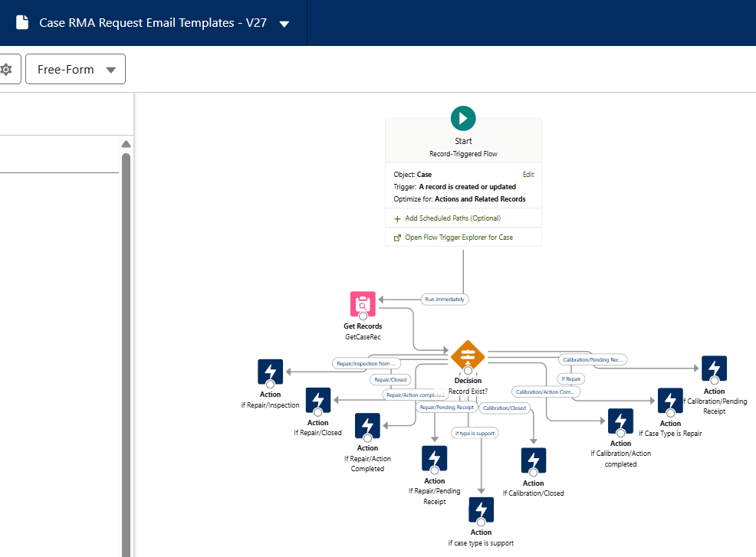Click the If Case Type is Repair action icon
The width and height of the screenshot is (756, 557).
(x=670, y=401)
